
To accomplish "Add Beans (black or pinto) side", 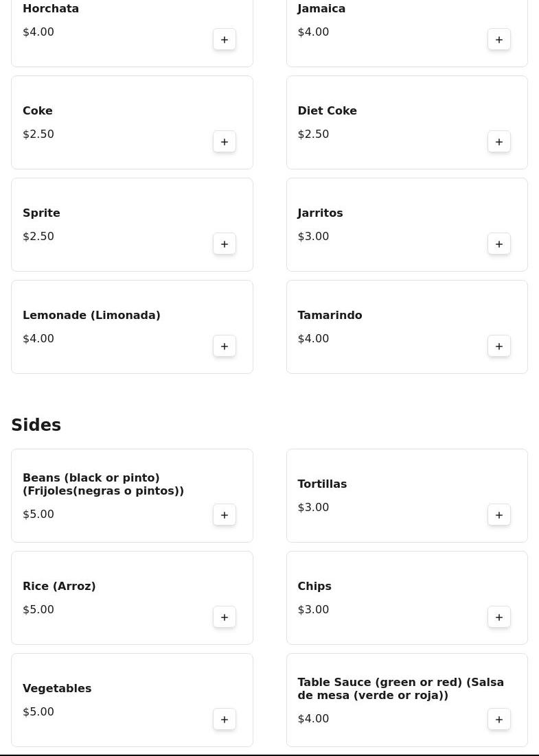I will [225, 515].
